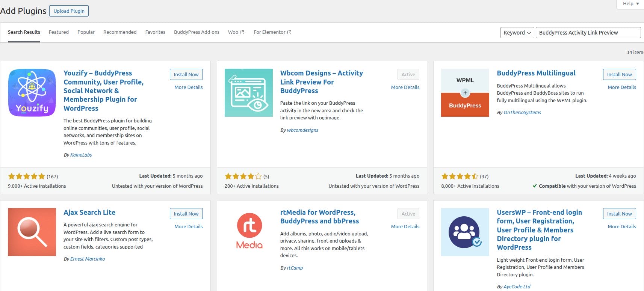Image resolution: width=644 pixels, height=291 pixels.
Task: Open the Woo external link tab
Action: (x=236, y=32)
